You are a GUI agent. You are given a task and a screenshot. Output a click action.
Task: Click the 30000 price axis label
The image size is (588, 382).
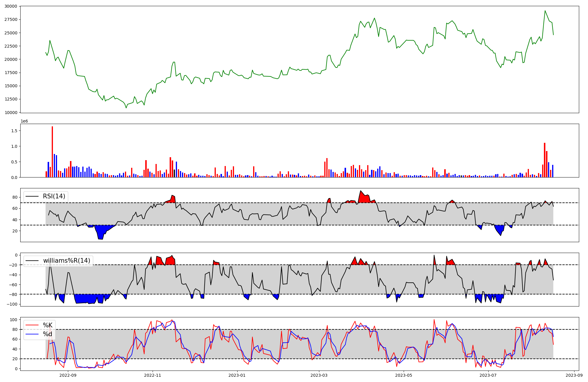[11, 6]
